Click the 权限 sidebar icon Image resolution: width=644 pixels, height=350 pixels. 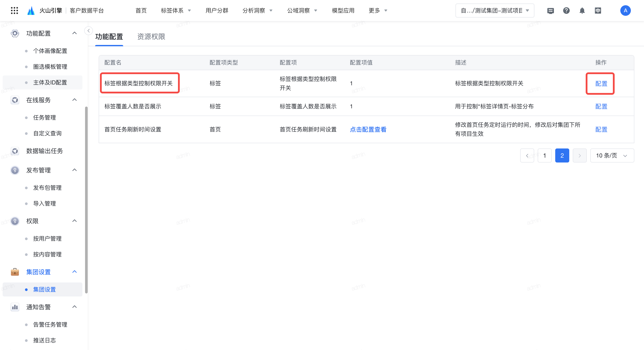pyautogui.click(x=15, y=221)
